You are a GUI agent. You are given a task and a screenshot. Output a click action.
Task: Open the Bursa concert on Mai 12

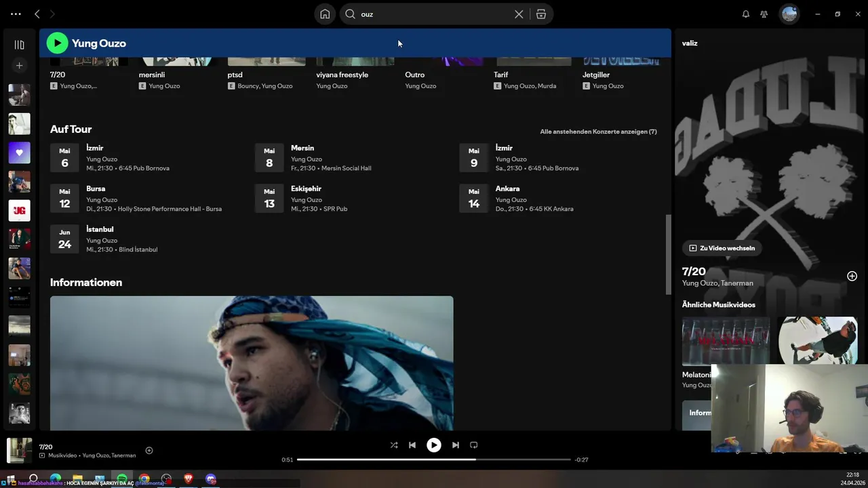click(148, 199)
